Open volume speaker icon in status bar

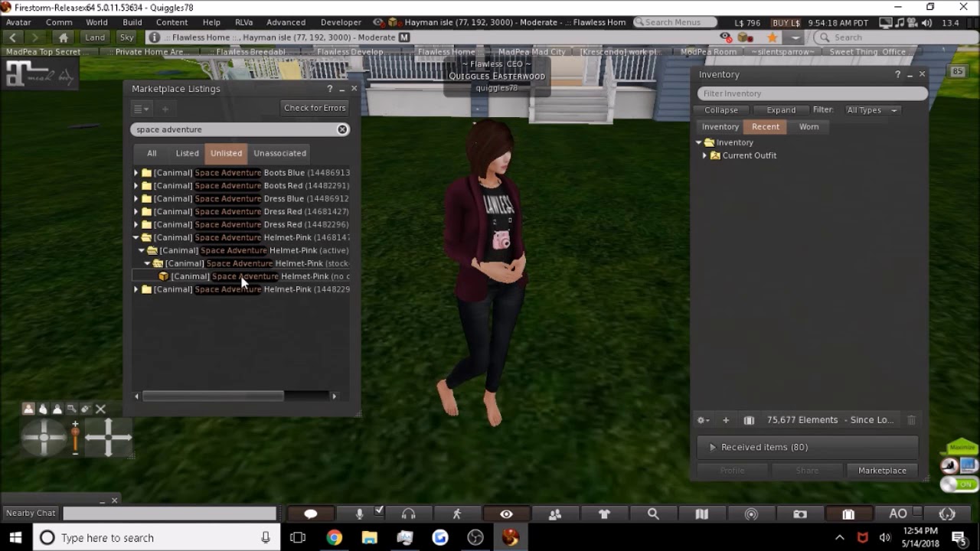[928, 23]
